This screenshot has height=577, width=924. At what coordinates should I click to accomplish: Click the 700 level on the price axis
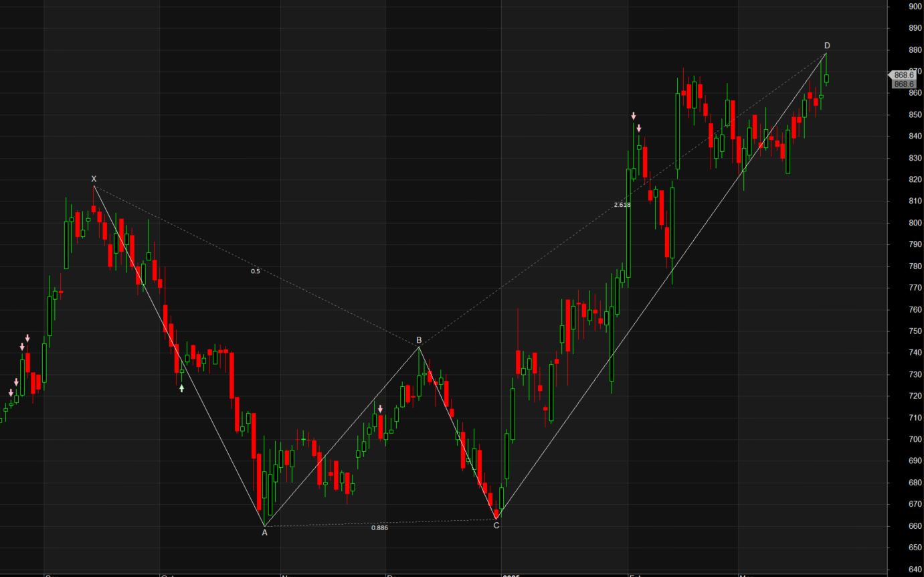pos(915,439)
